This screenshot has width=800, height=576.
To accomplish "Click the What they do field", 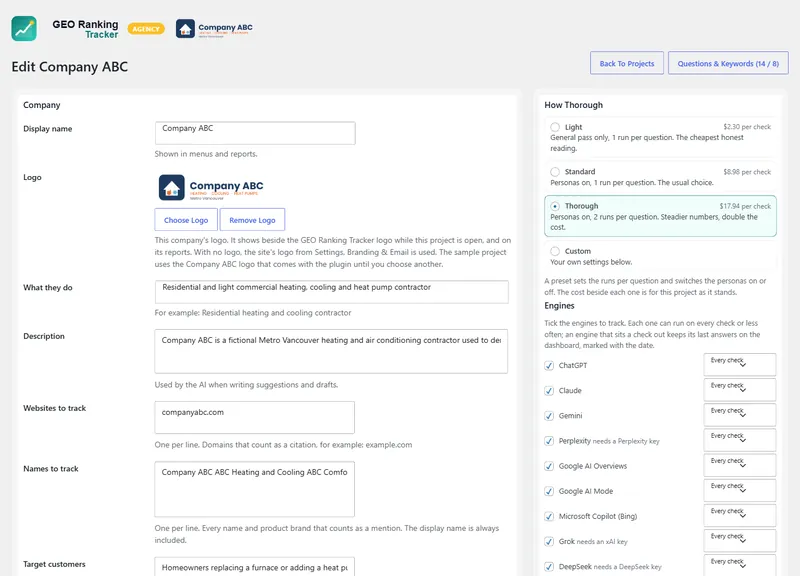I will tap(332, 292).
